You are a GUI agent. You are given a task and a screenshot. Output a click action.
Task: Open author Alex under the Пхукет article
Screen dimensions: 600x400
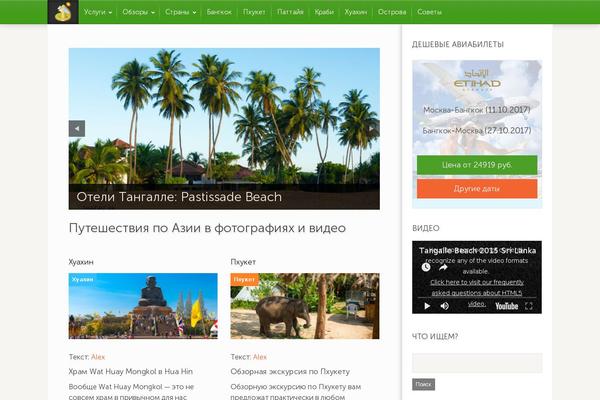(x=260, y=357)
